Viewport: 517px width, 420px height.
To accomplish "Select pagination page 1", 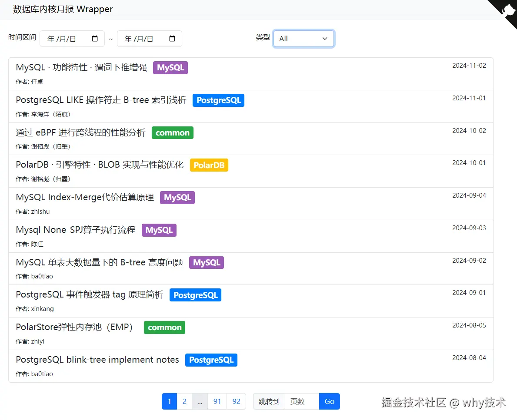I will pyautogui.click(x=170, y=401).
